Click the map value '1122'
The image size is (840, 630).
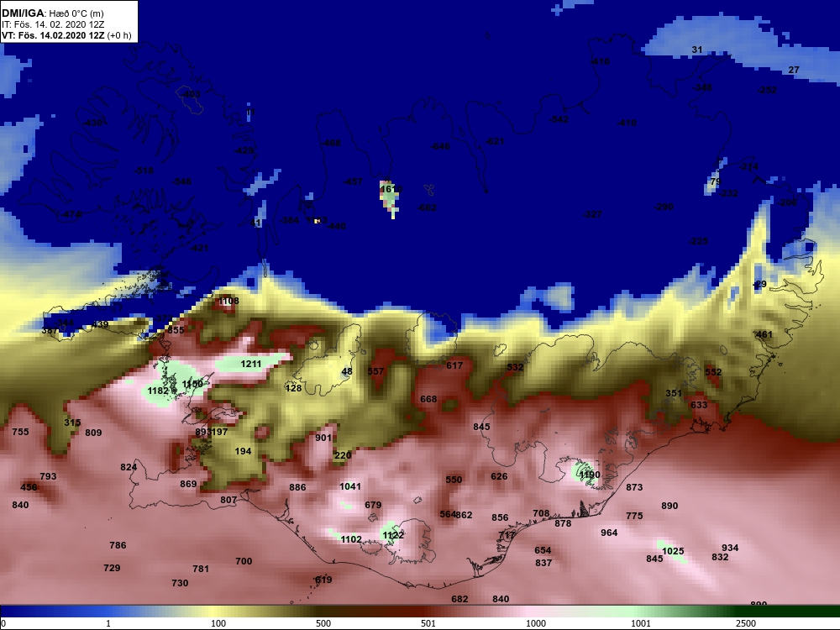click(x=392, y=534)
